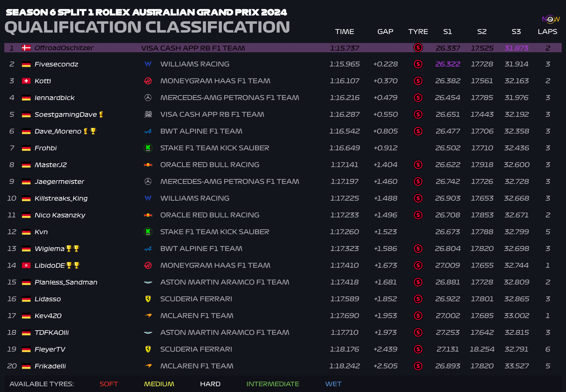Screen dimensions: 566x392
Task: Click the S3 column header
Action: pos(516,32)
